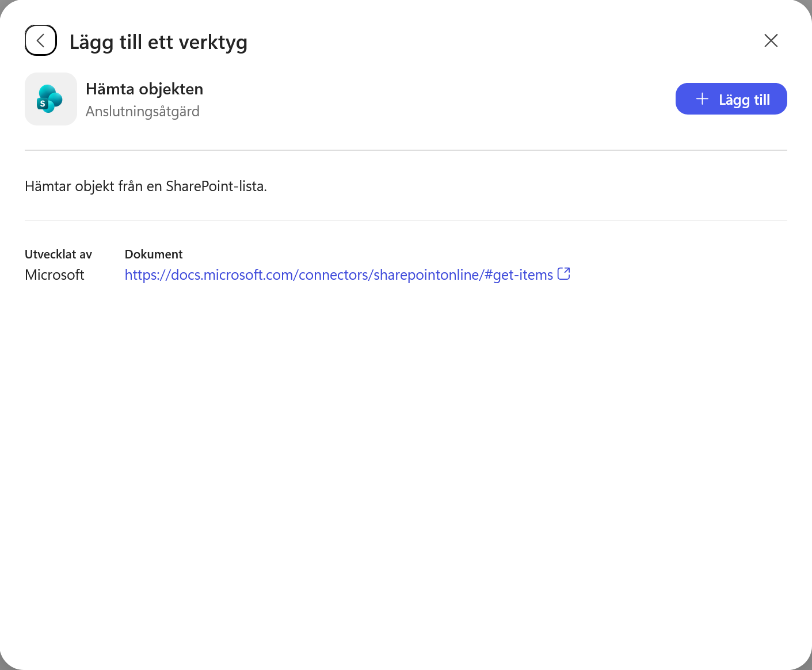Click the Utvecklat av label

(58, 254)
